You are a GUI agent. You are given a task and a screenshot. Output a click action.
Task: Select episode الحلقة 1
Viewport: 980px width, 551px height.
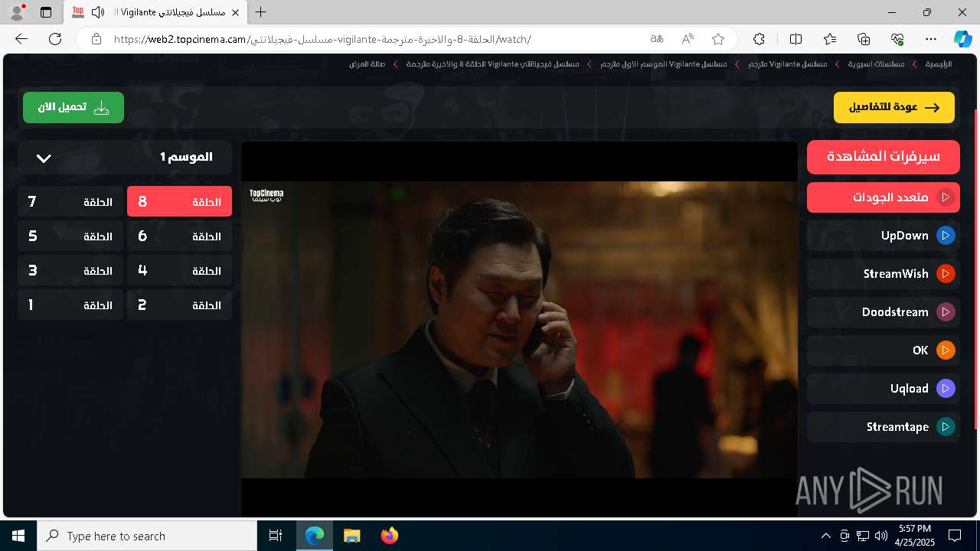pyautogui.click(x=70, y=305)
